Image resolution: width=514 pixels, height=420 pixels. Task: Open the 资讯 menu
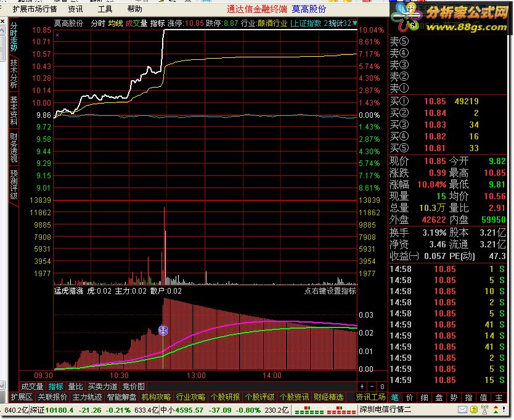pos(75,9)
